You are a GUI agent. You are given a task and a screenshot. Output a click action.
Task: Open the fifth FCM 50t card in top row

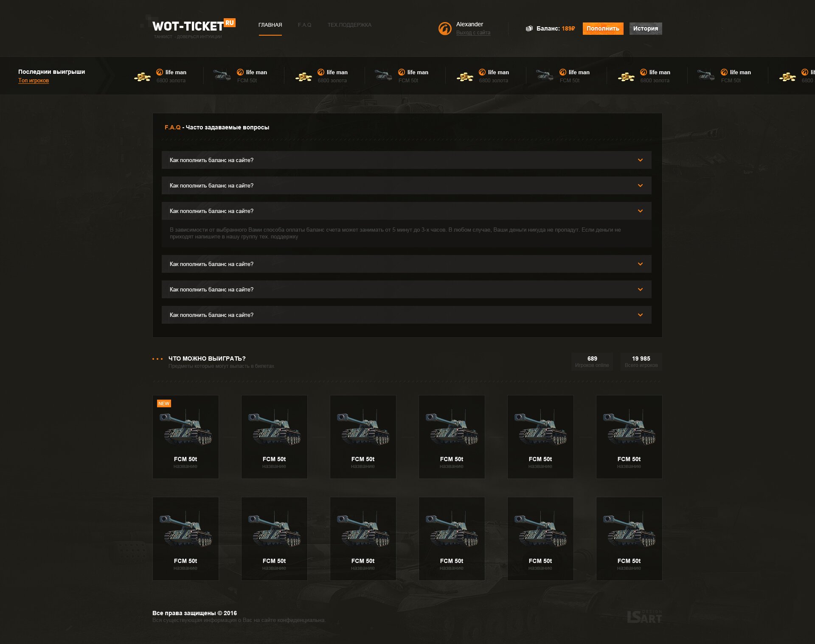click(x=540, y=437)
